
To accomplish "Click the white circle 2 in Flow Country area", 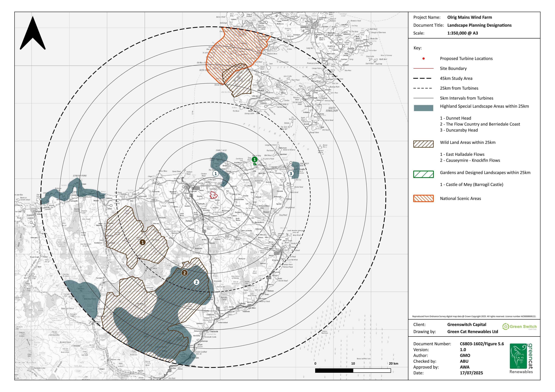I will (x=196, y=282).
